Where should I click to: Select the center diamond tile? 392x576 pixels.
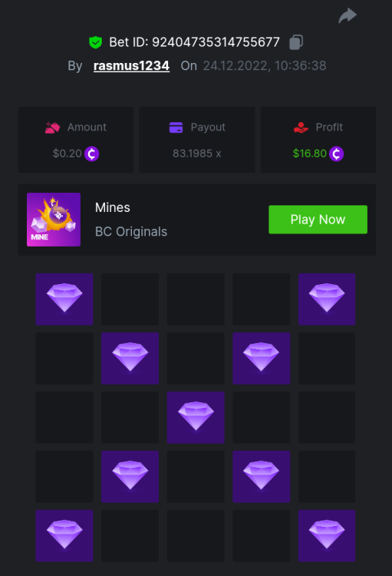click(196, 417)
